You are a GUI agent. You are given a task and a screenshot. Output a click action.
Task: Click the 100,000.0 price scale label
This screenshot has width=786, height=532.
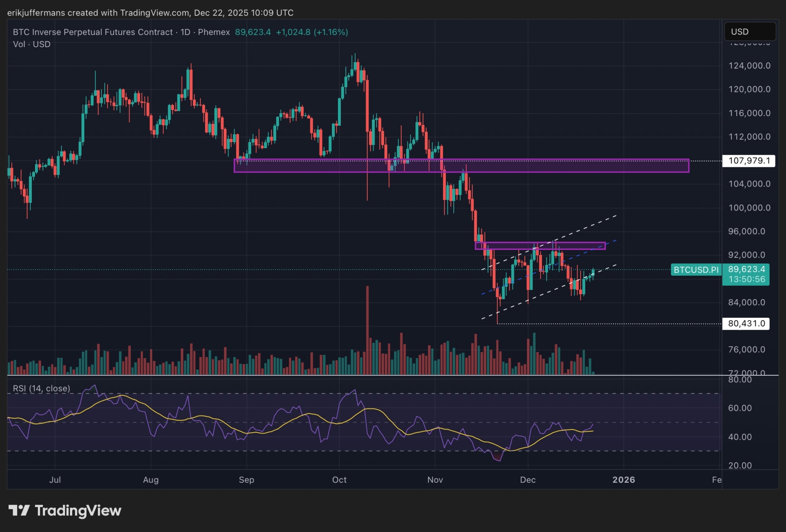(x=749, y=208)
